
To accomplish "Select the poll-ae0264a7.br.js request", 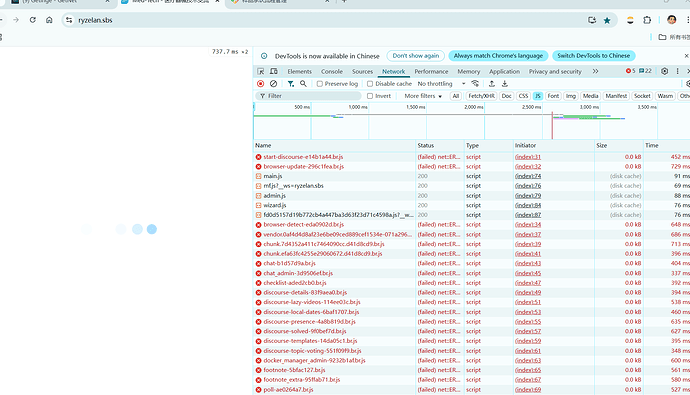I will tap(472, 389).
